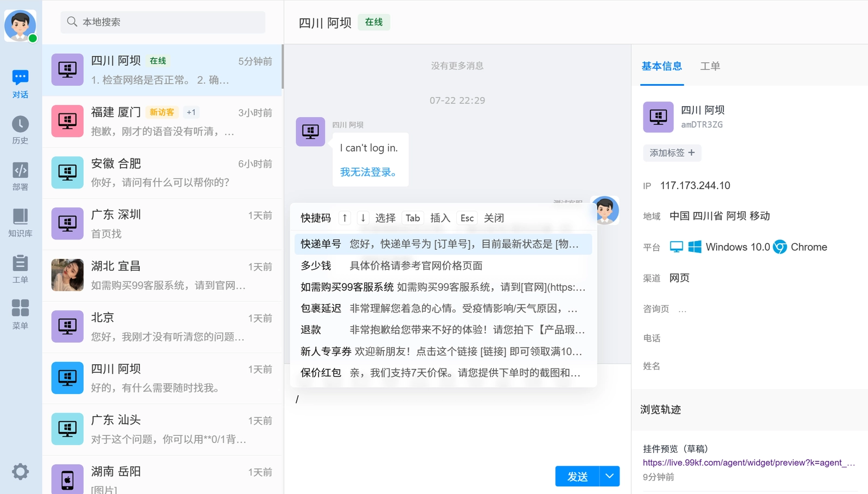Switch to the 工单 tab in right panel

(710, 66)
